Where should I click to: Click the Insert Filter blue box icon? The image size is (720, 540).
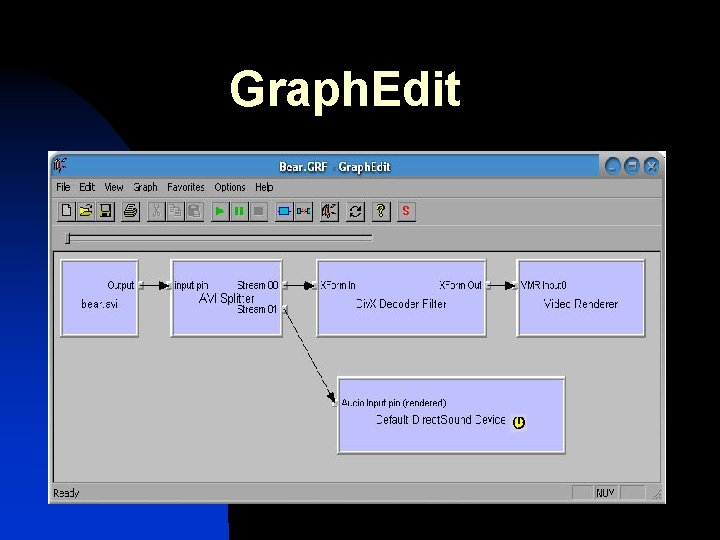[x=284, y=211]
